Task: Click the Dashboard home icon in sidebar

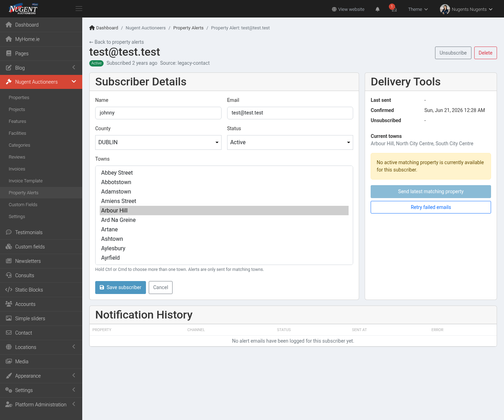Action: pos(9,25)
